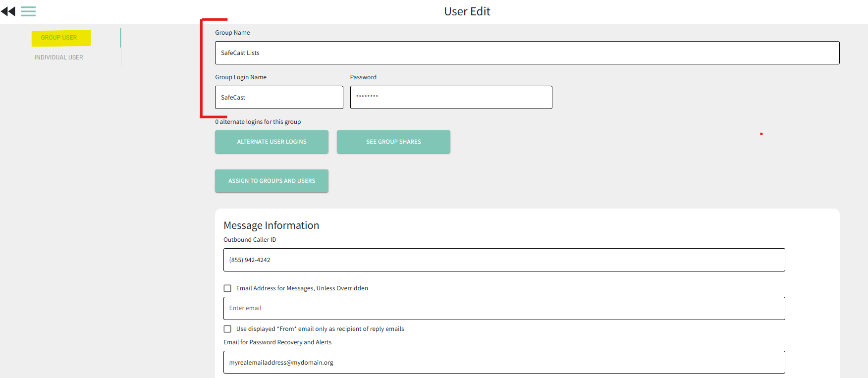Click the Message Information heading
This screenshot has width=868, height=378.
point(271,225)
